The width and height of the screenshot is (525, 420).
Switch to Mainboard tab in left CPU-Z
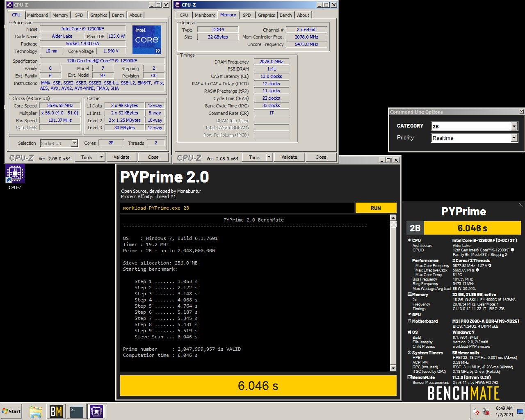[37, 15]
